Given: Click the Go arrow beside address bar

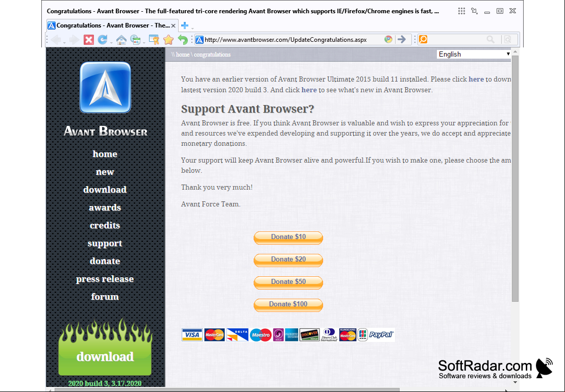Looking at the screenshot, I should pos(401,40).
